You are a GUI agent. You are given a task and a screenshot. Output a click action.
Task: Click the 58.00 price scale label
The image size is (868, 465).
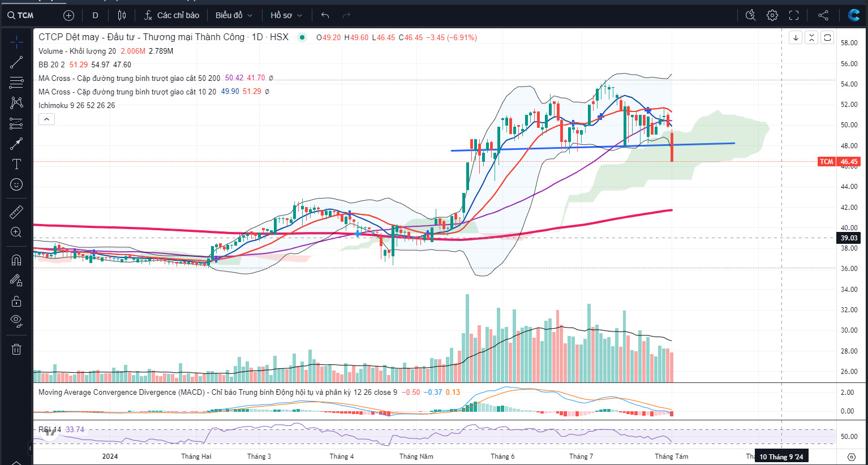click(849, 43)
